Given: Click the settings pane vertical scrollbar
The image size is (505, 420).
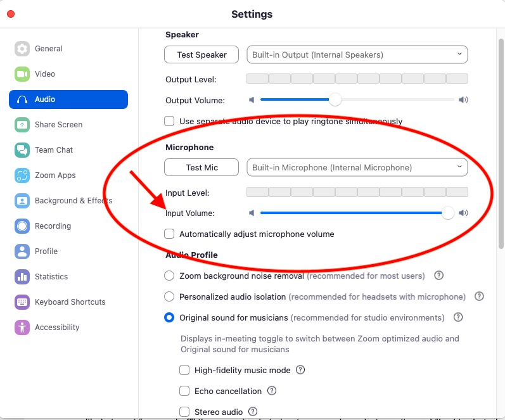Looking at the screenshot, I should point(501,146).
